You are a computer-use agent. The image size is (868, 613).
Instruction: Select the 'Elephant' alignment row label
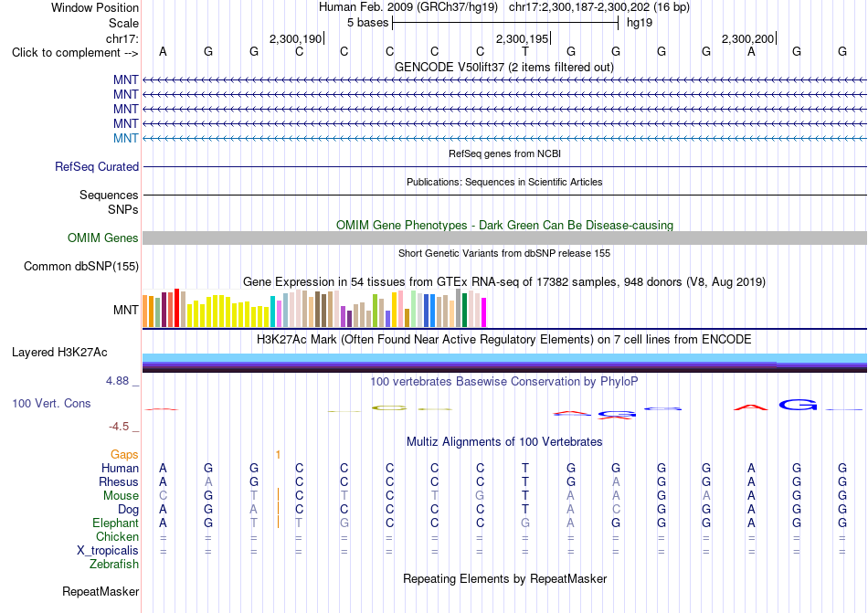click(115, 523)
